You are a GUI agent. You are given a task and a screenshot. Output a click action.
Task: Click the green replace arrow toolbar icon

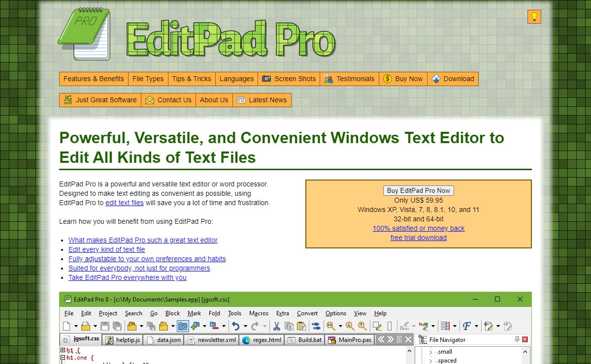[x=424, y=326]
